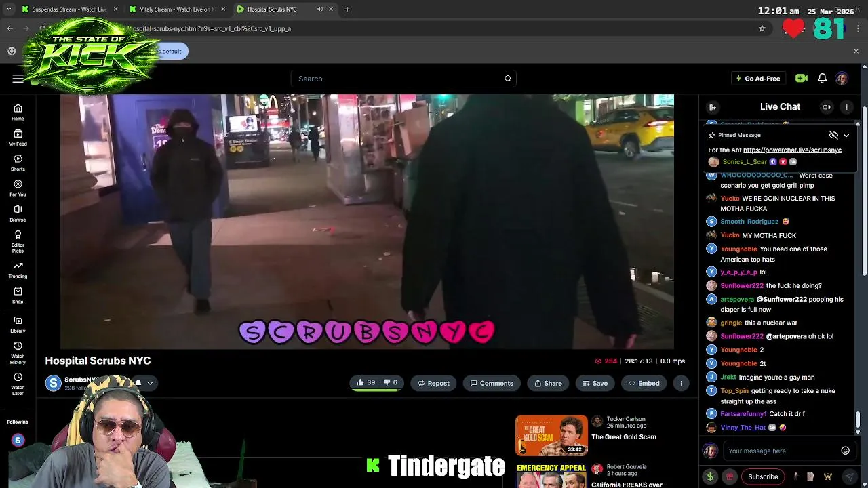Open the dropdown arrow beside the channel bell
The height and width of the screenshot is (488, 868).
pyautogui.click(x=150, y=383)
